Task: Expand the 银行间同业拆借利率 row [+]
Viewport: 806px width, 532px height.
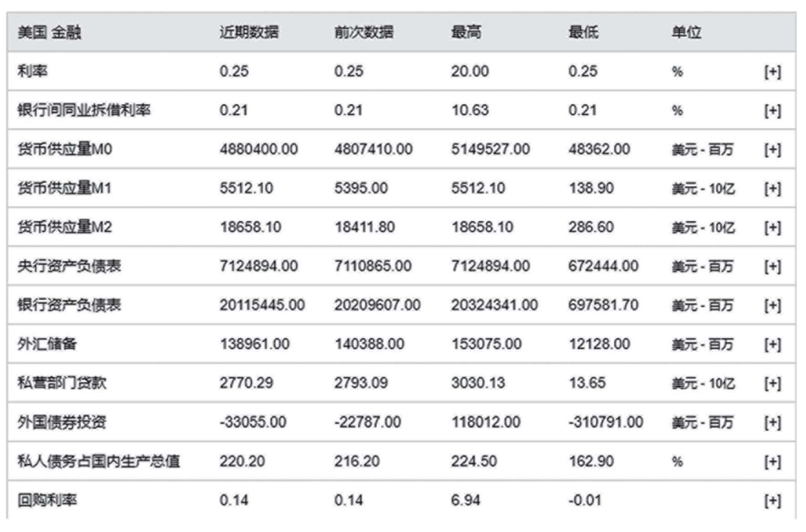Action: (772, 111)
